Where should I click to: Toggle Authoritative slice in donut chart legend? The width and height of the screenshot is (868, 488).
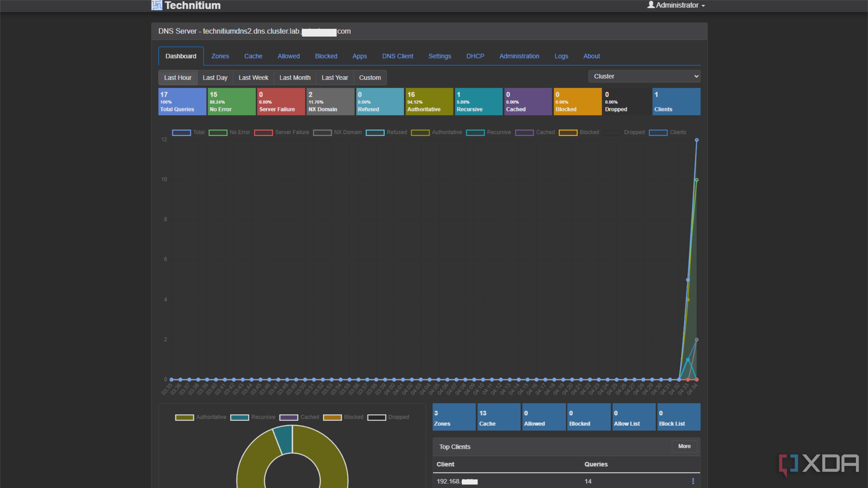click(x=200, y=417)
